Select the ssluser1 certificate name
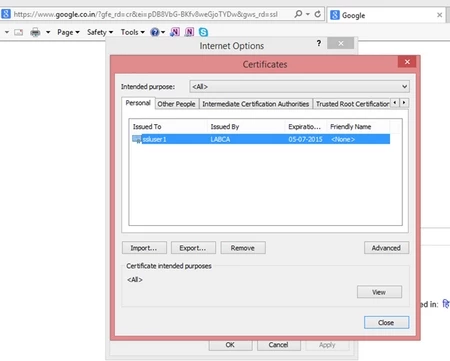The width and height of the screenshot is (450, 361). (154, 139)
